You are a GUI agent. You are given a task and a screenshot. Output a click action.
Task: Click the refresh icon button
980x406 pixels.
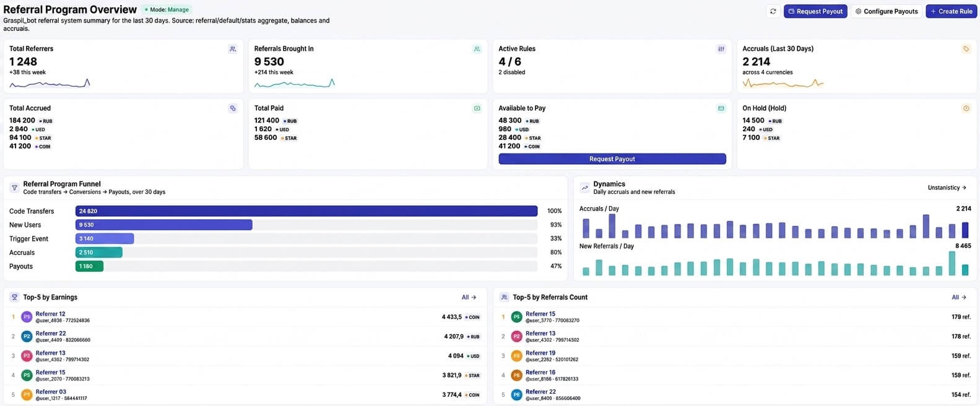click(773, 11)
